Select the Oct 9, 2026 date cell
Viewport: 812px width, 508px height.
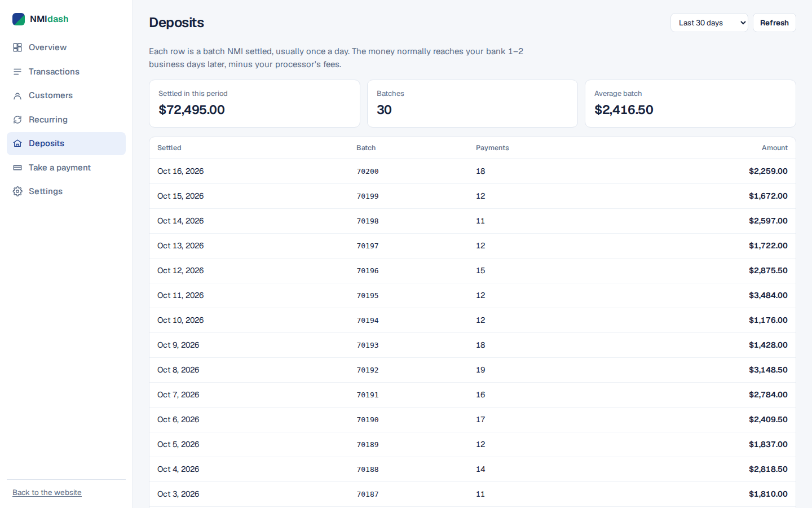178,345
